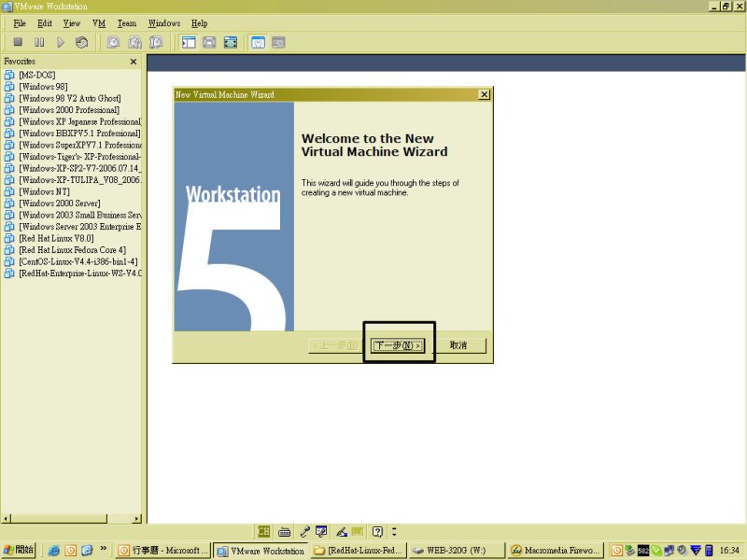Click the Reset virtual machine toolbar icon
The width and height of the screenshot is (747, 560).
click(81, 42)
